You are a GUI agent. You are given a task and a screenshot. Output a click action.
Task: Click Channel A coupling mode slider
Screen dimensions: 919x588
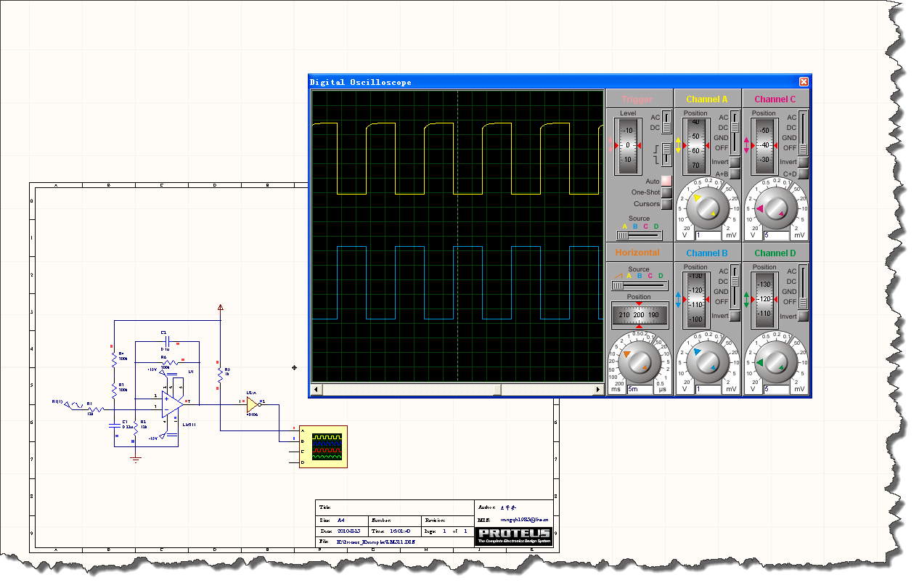click(x=735, y=133)
